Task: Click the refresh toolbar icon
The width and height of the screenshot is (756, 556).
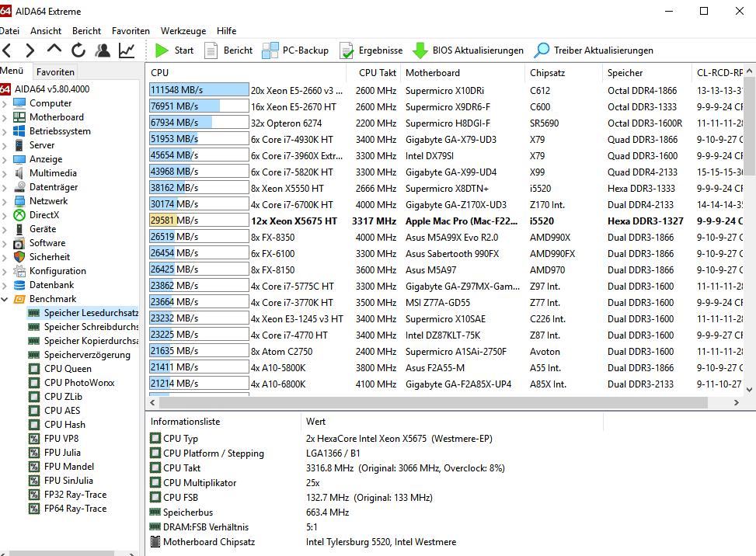Action: tap(78, 50)
